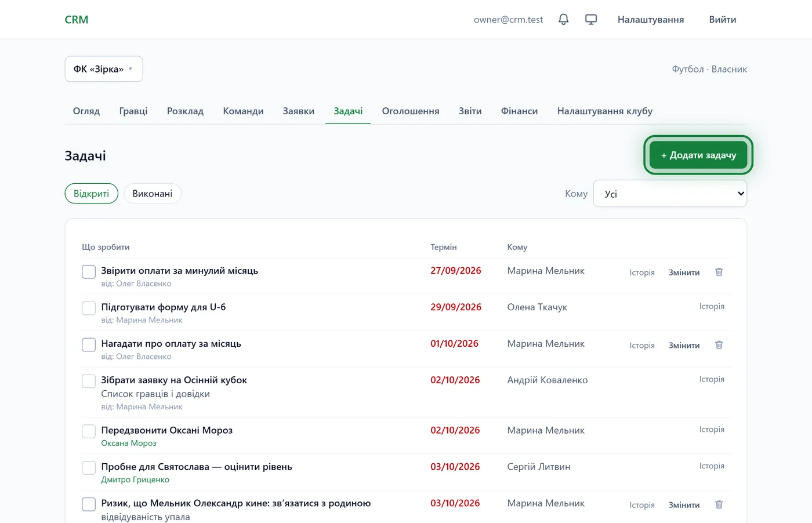Delete the 'Ризик, що Мельник Олександр кине' task
This screenshot has width=812, height=523.
pos(719,504)
